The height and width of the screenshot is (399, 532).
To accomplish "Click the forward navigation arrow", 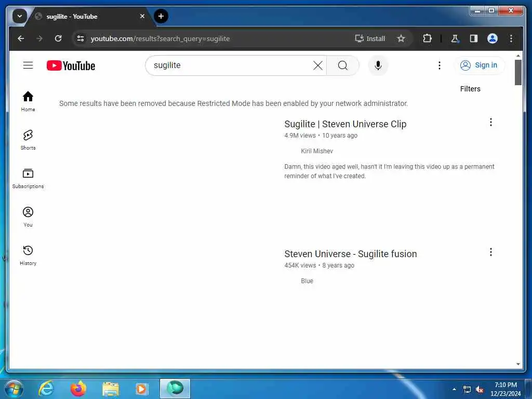I will pyautogui.click(x=39, y=38).
